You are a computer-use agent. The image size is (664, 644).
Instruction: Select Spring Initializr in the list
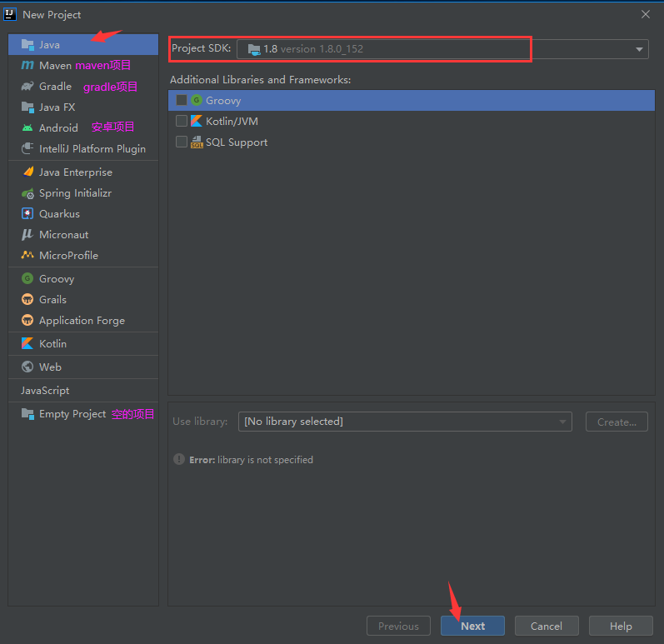(x=83, y=193)
